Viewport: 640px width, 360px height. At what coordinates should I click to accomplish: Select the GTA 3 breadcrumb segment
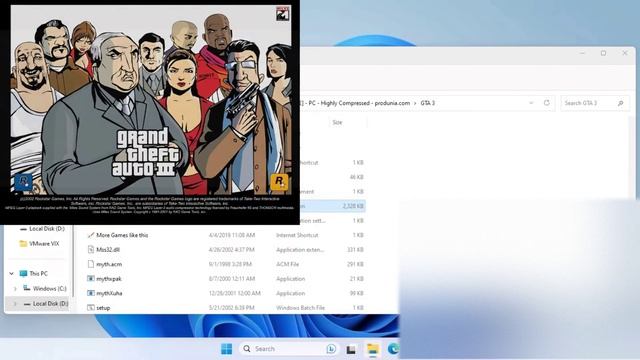click(427, 103)
